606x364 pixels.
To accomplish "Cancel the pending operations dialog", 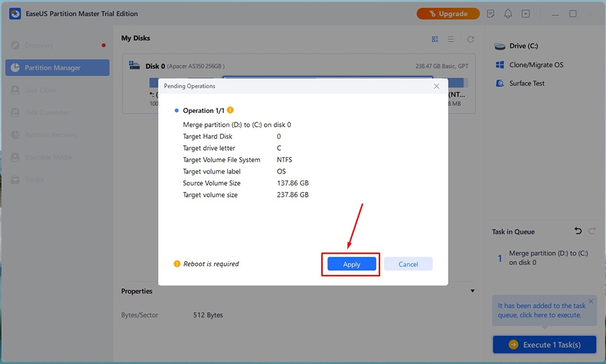I will click(408, 264).
